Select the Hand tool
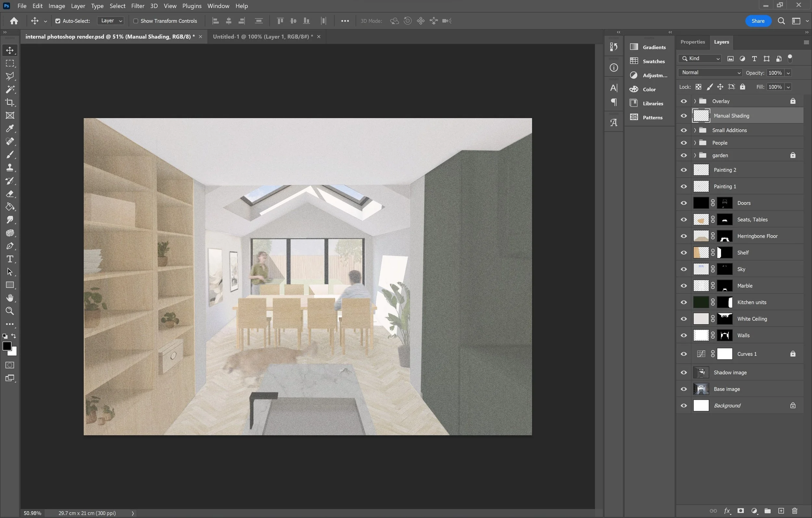The image size is (812, 518). point(10,298)
